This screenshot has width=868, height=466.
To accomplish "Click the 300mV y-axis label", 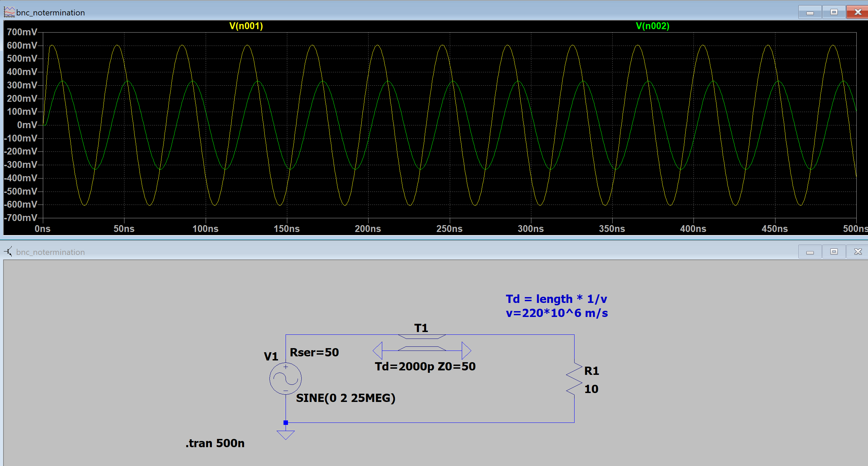I will pyautogui.click(x=22, y=85).
